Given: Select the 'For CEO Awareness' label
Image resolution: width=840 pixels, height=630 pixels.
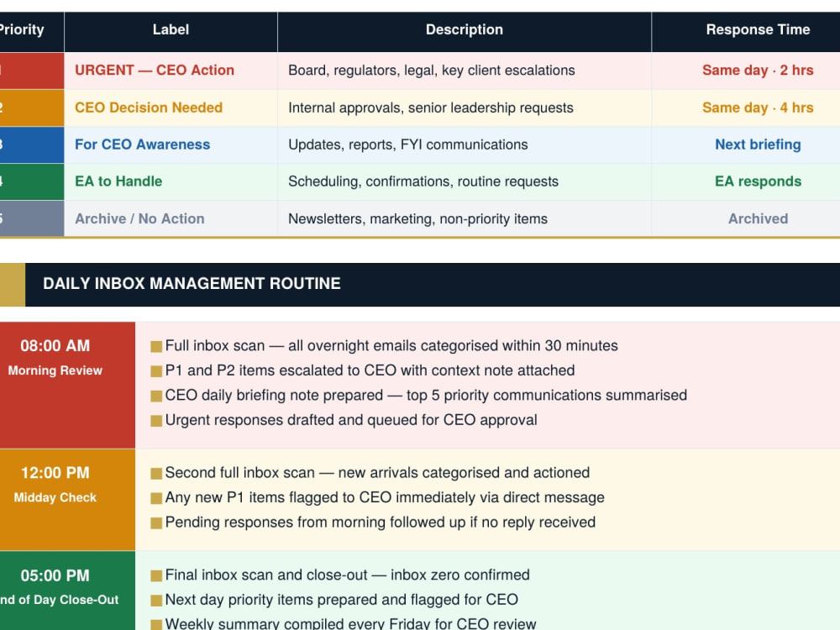Looking at the screenshot, I should [x=143, y=144].
